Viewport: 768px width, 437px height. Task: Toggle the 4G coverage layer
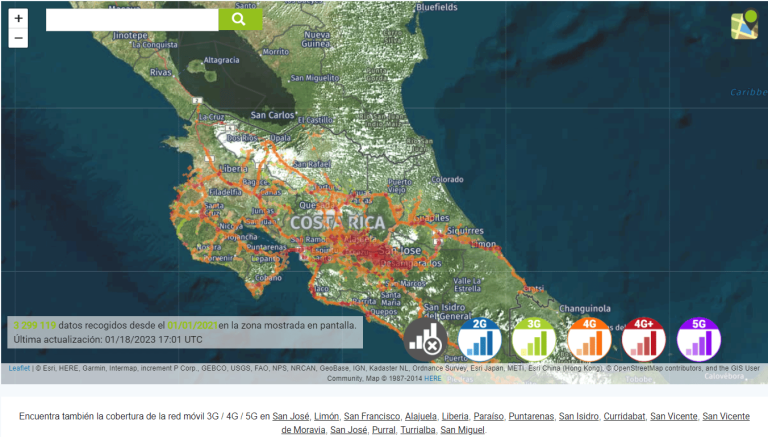point(589,340)
